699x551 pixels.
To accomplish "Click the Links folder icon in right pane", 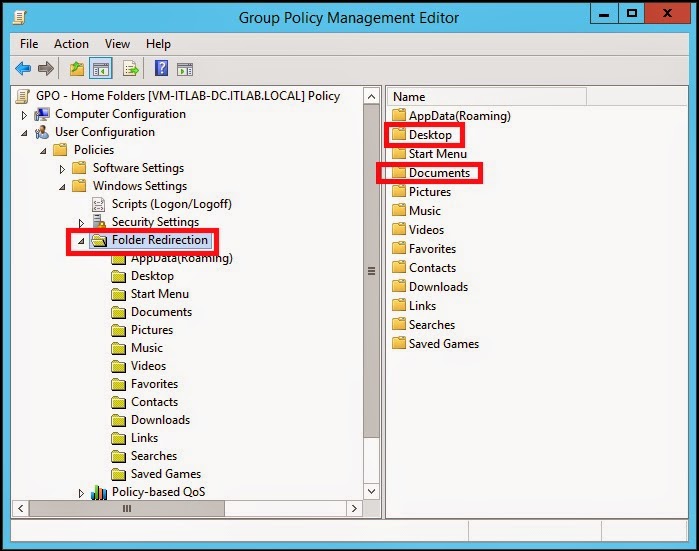I will [x=399, y=305].
